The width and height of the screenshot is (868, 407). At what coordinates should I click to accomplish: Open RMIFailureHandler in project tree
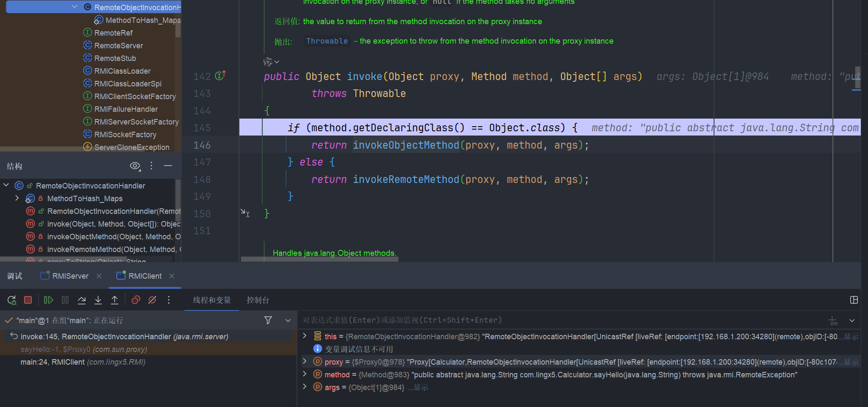click(x=121, y=109)
